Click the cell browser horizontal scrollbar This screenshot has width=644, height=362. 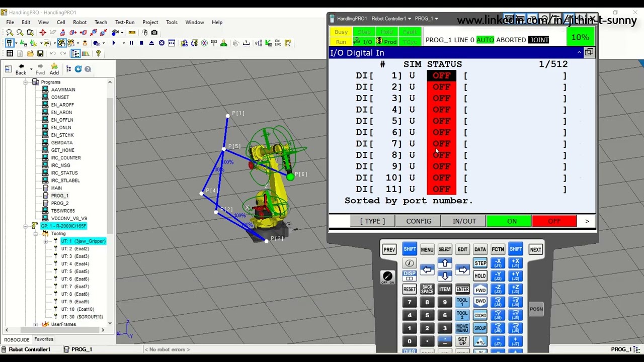coord(54,330)
